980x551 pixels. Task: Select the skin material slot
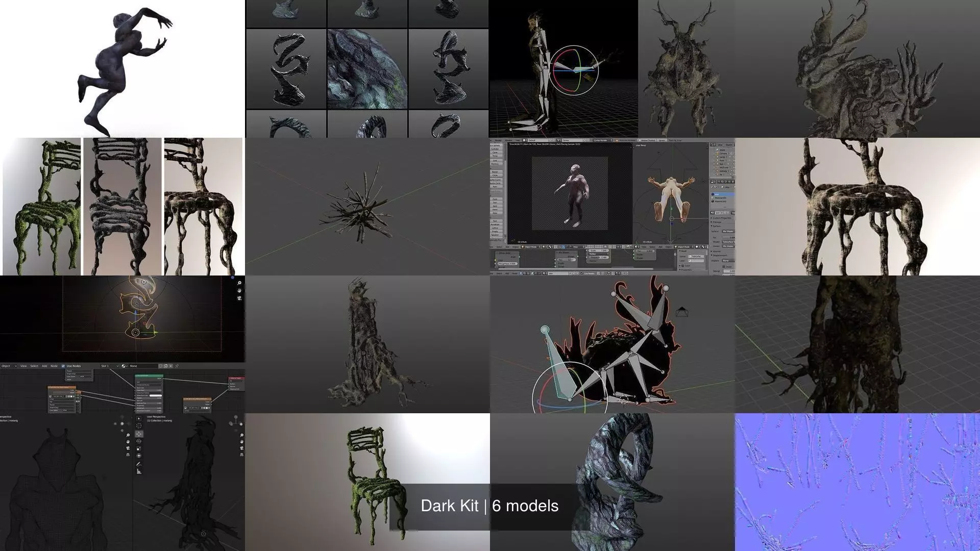pos(723,194)
